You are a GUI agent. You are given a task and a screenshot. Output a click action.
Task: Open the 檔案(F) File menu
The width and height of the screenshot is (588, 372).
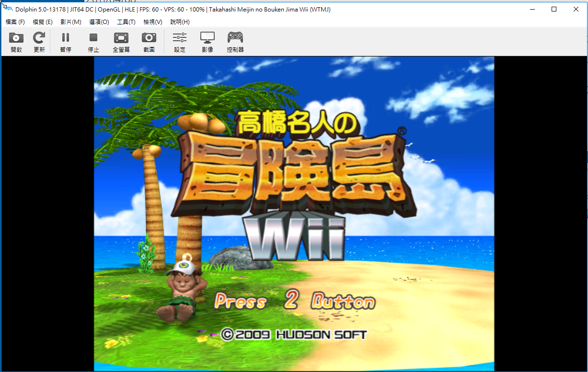pos(15,22)
